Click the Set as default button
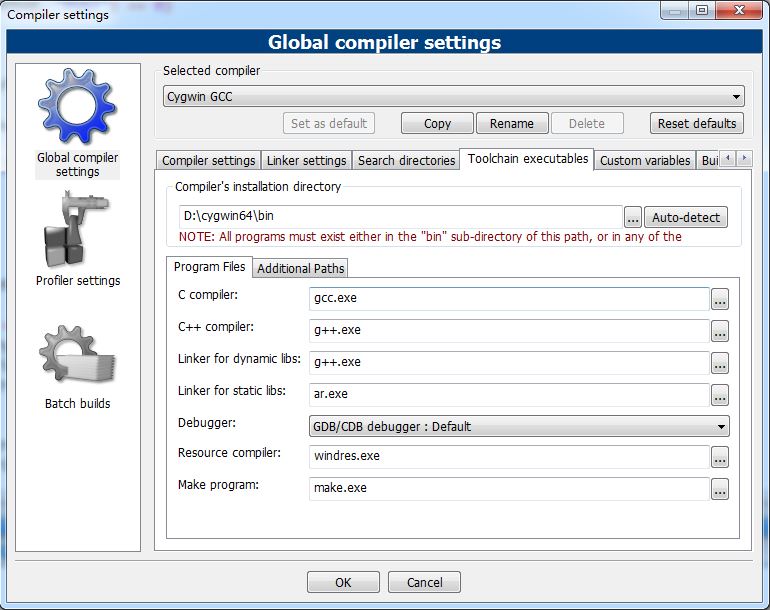Viewport: 770px width, 610px height. click(329, 123)
